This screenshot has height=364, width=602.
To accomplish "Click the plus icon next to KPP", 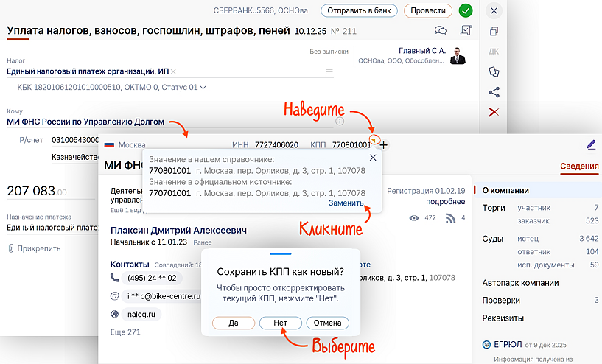I will 383,145.
